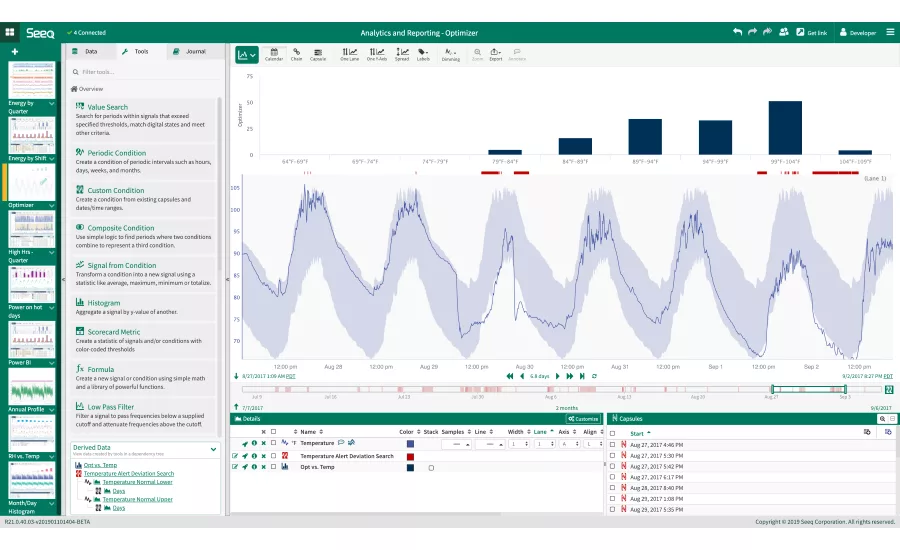Click the play auto-update button
The image size is (900, 550).
pyautogui.click(x=557, y=376)
